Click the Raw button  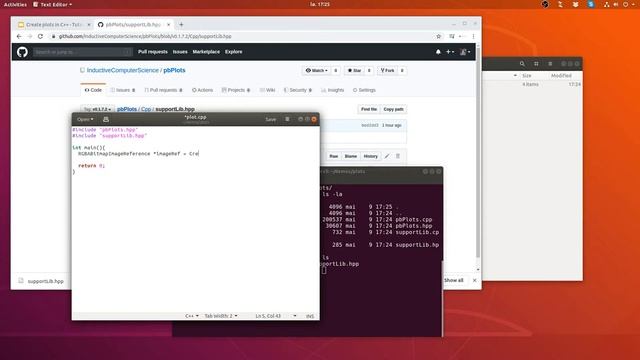click(333, 156)
